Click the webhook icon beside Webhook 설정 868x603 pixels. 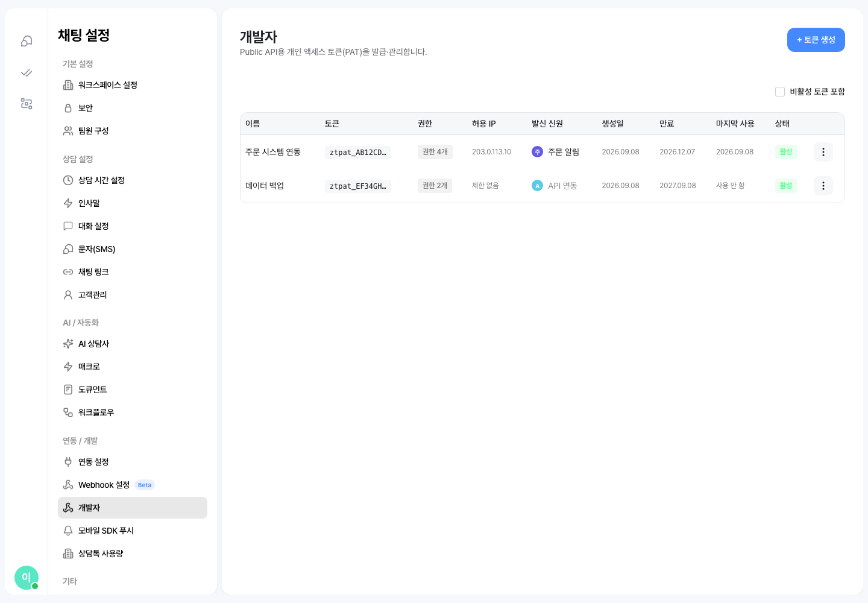click(68, 485)
